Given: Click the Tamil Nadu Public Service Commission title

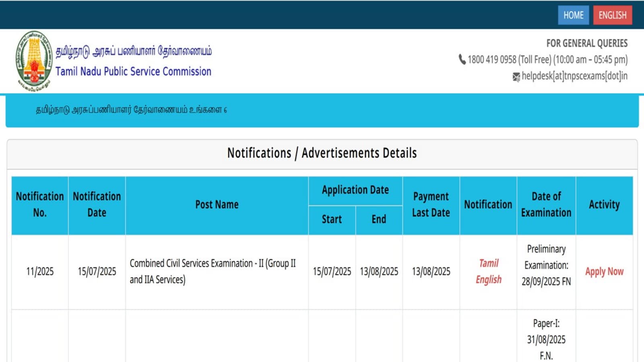Looking at the screenshot, I should [133, 72].
